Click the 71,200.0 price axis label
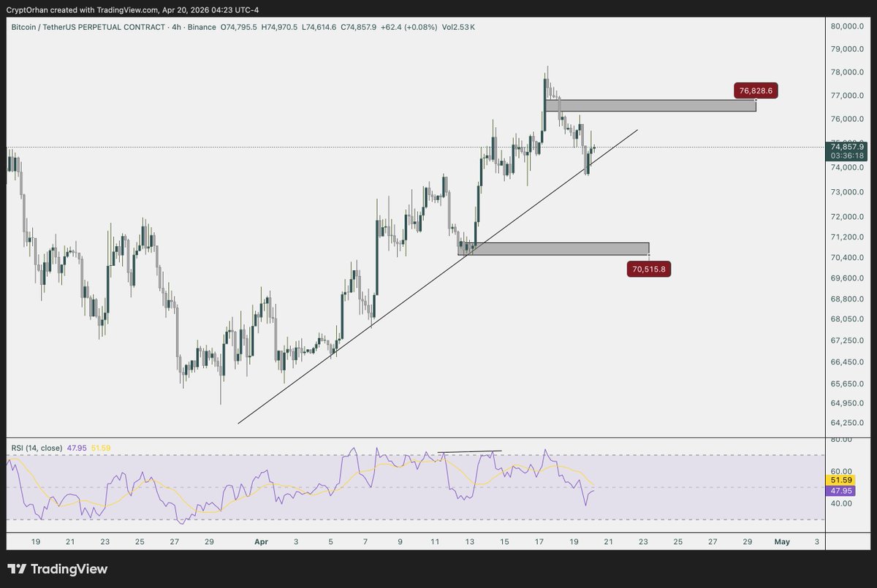 click(x=848, y=237)
